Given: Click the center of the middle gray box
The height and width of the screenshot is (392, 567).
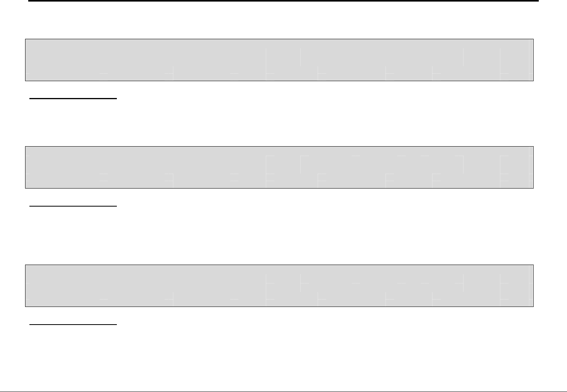Looking at the screenshot, I should (279, 167).
